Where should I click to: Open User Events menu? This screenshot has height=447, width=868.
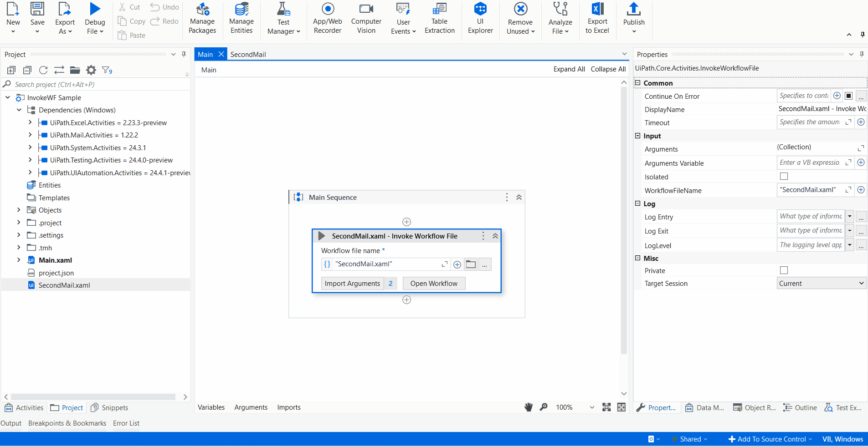[x=403, y=18]
